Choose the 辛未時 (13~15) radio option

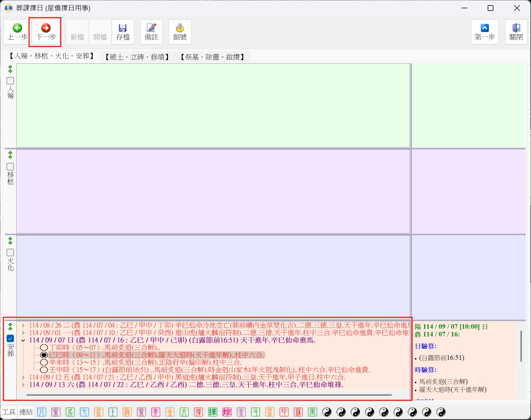tap(44, 362)
